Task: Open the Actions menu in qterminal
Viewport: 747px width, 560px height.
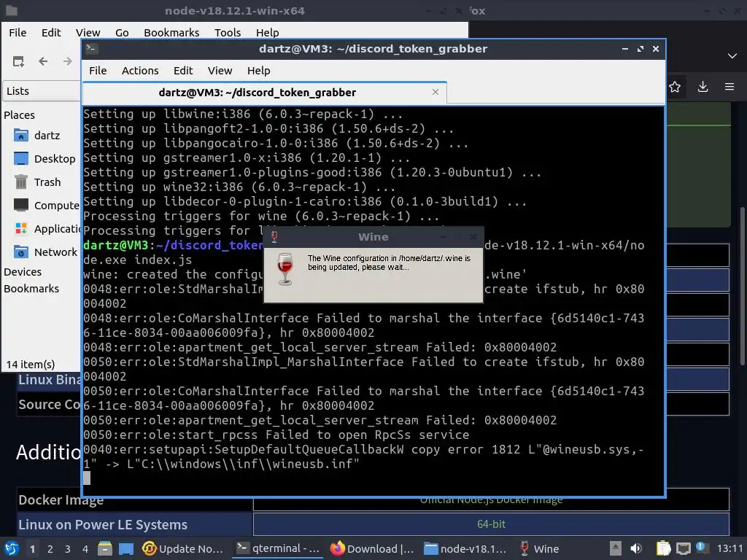Action: click(x=140, y=71)
